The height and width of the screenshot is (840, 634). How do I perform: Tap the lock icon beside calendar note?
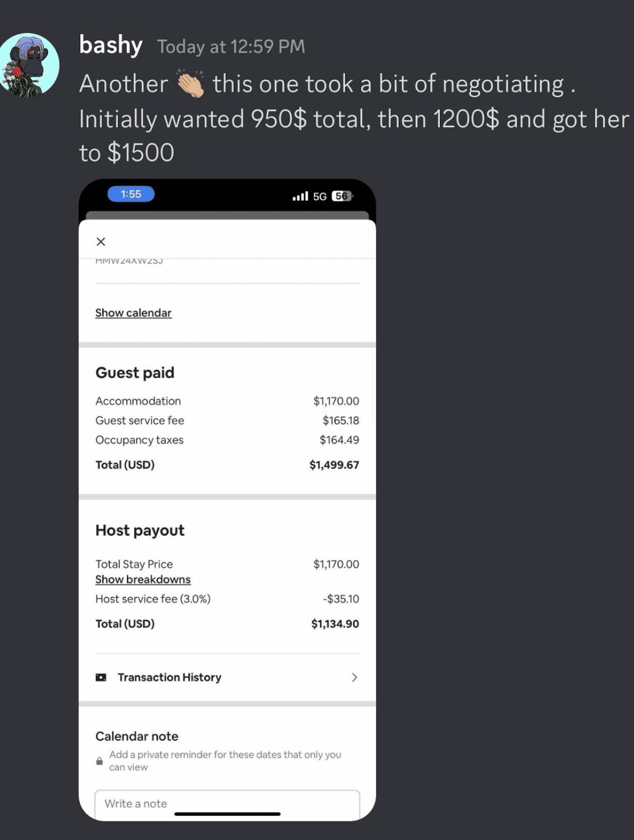coord(99,761)
